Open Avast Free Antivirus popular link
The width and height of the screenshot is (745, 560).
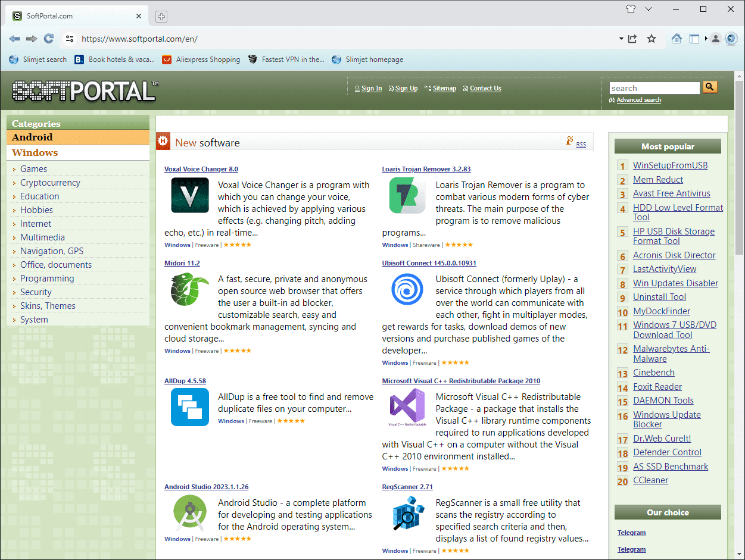click(x=672, y=193)
